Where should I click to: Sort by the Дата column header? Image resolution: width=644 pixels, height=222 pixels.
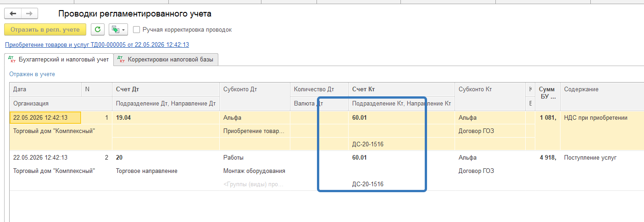tap(45, 89)
